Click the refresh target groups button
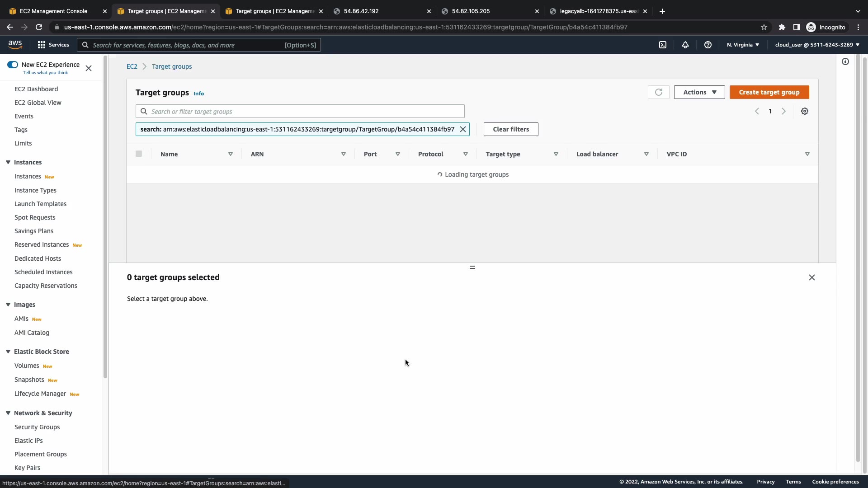This screenshot has width=868, height=488. 658,92
